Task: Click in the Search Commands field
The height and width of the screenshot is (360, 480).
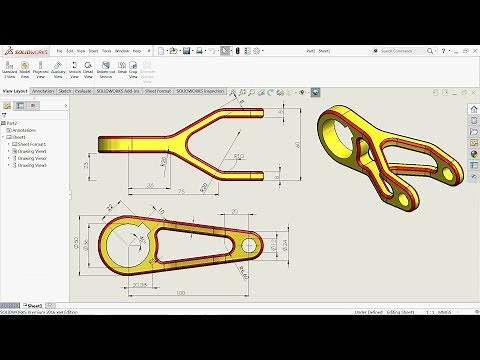Action: coord(398,51)
